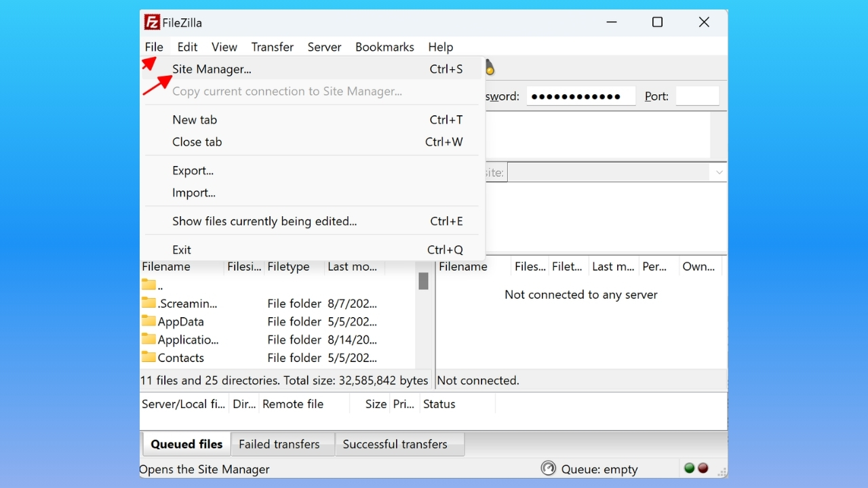Minimize the FileZilla window

[612, 22]
